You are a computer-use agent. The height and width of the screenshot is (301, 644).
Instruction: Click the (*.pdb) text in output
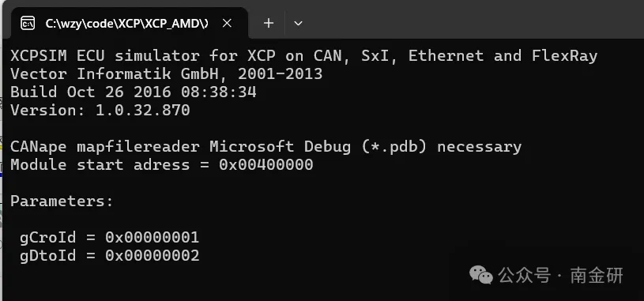(394, 147)
